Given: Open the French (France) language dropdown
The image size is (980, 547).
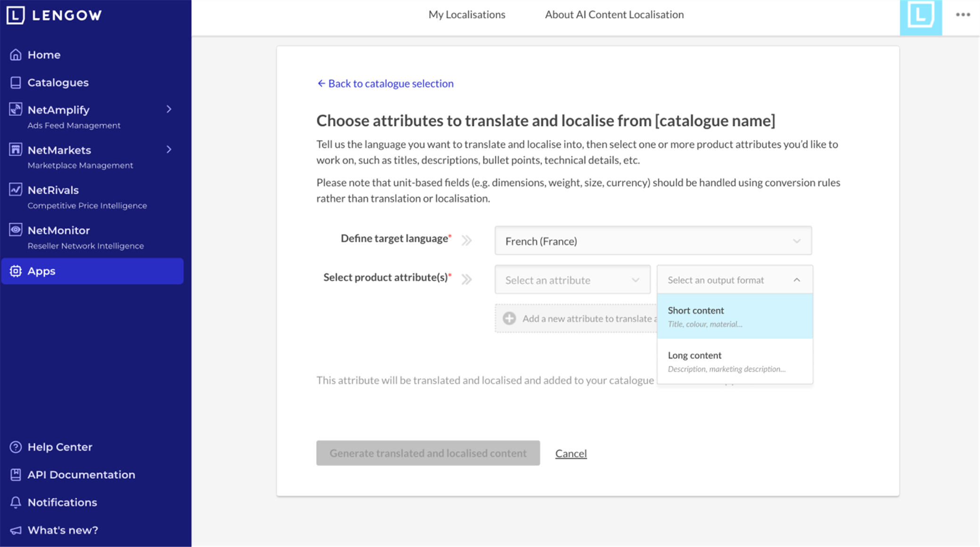Looking at the screenshot, I should tap(653, 241).
